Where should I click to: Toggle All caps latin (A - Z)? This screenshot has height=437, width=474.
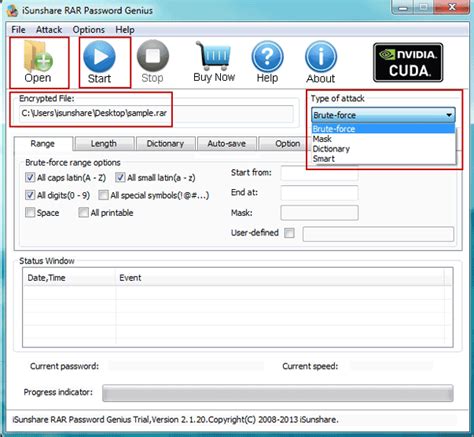[30, 177]
